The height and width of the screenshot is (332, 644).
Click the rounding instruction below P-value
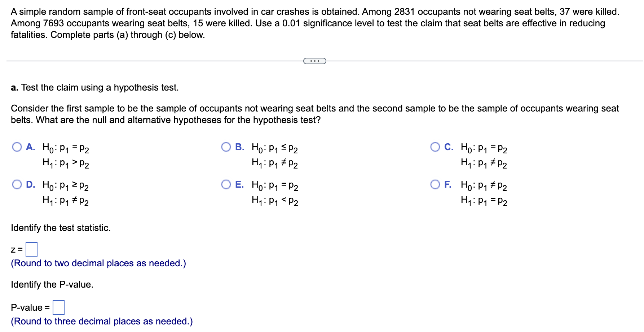coord(102,321)
